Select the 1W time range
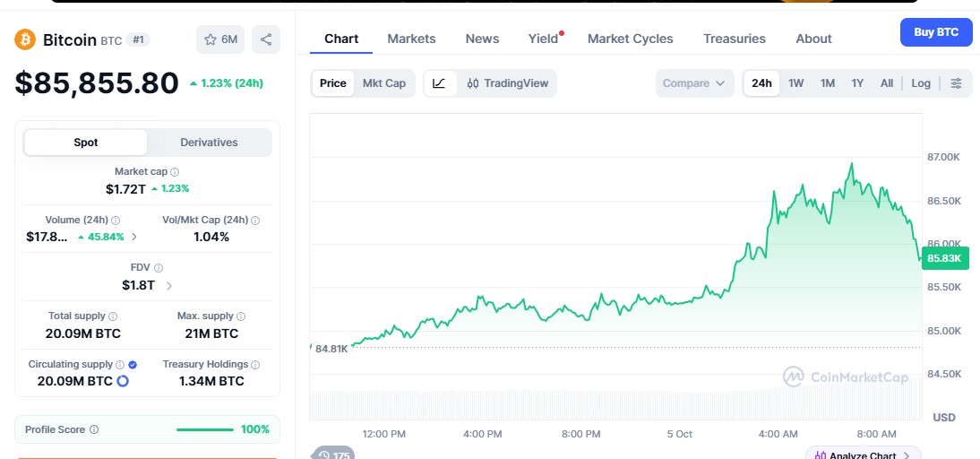 tap(795, 83)
